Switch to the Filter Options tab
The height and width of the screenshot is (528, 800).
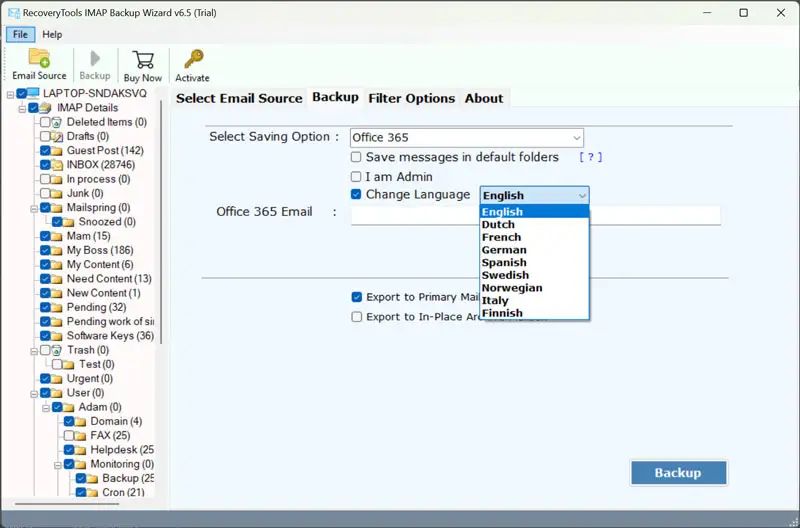(411, 98)
